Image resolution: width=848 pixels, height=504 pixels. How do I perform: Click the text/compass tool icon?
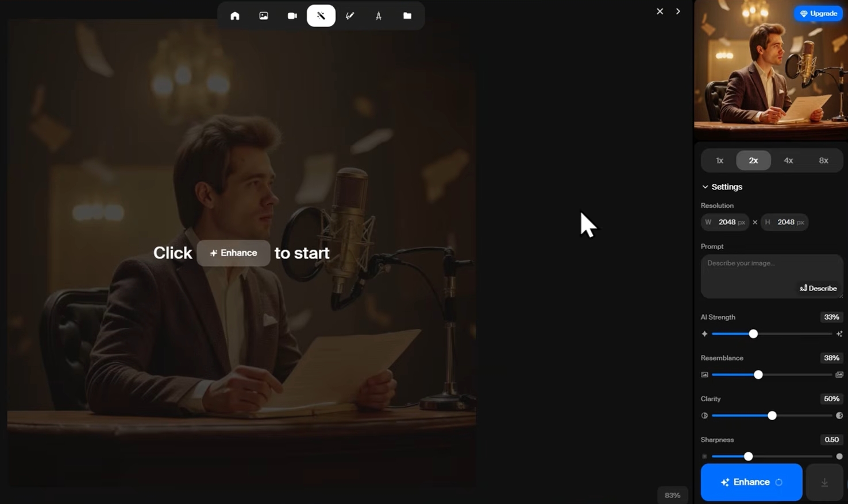379,16
